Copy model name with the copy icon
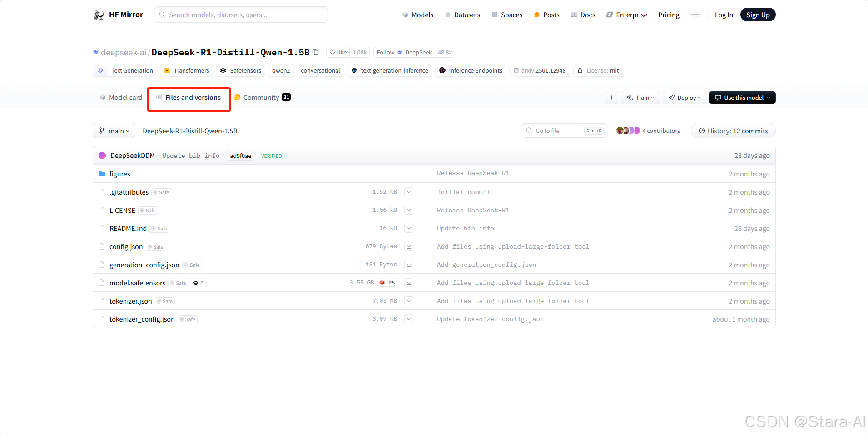The image size is (868, 436). (316, 52)
